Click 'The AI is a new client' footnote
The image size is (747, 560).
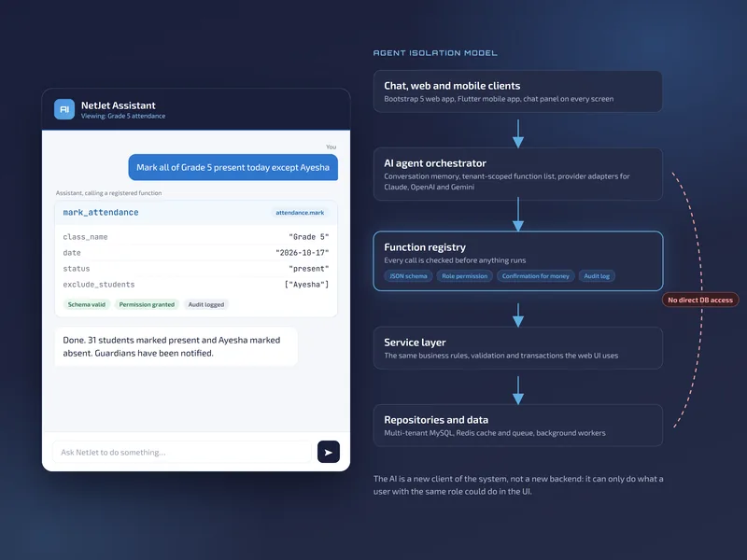coord(518,484)
